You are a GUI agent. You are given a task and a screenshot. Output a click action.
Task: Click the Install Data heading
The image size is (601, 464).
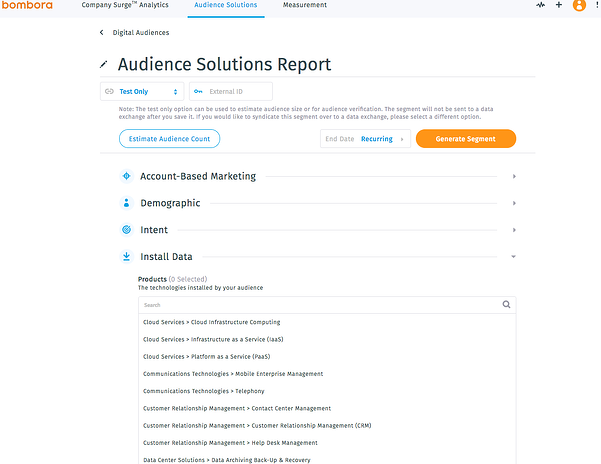point(166,257)
